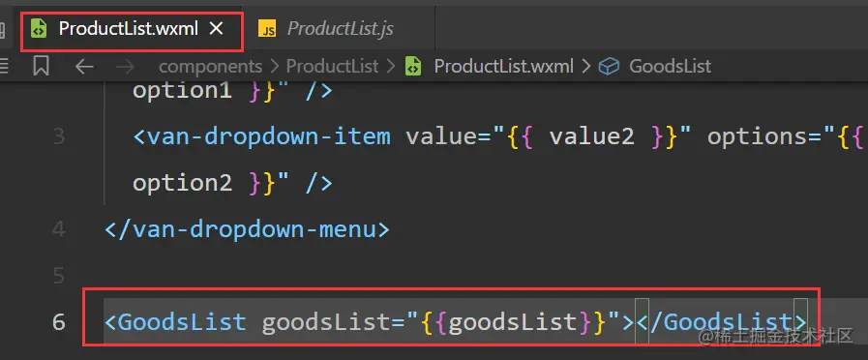Click line number 6 in the gutter
The image size is (868, 360).
click(x=59, y=322)
